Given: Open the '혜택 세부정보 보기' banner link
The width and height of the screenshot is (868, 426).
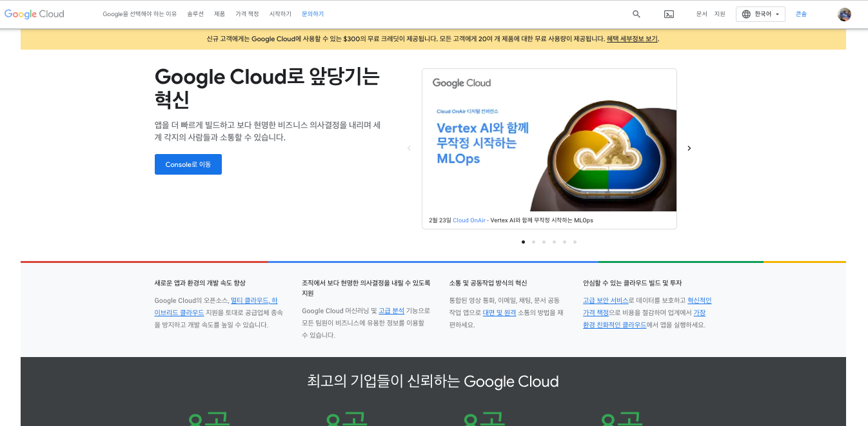Looking at the screenshot, I should (x=632, y=39).
